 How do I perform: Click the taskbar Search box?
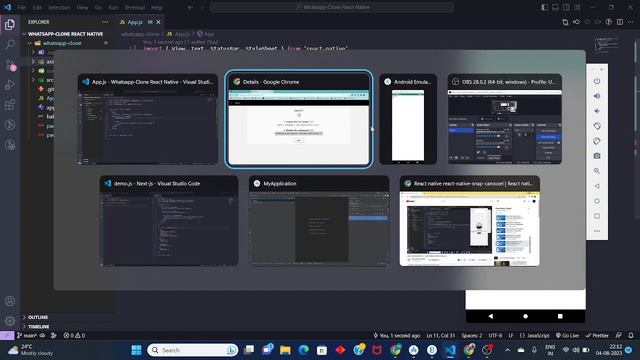coord(192,350)
